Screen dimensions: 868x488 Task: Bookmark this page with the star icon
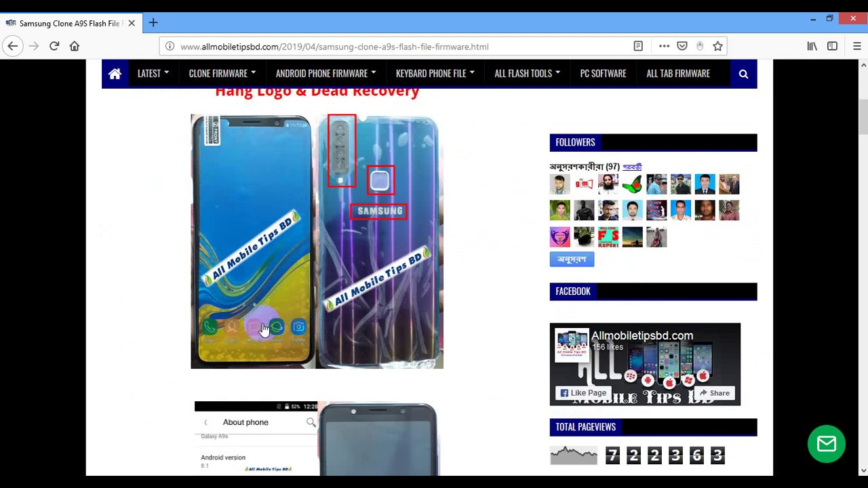(717, 46)
